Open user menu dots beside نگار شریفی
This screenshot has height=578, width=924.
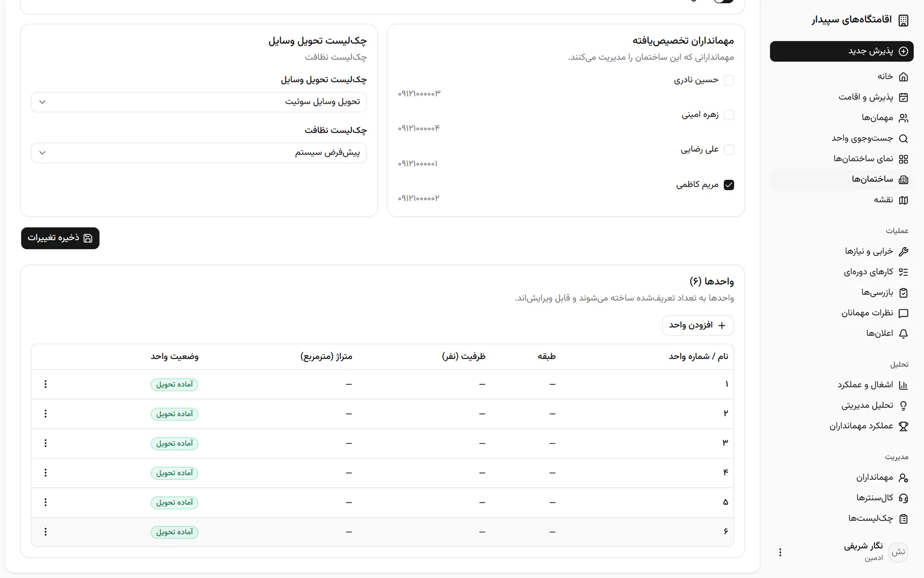coord(780,552)
